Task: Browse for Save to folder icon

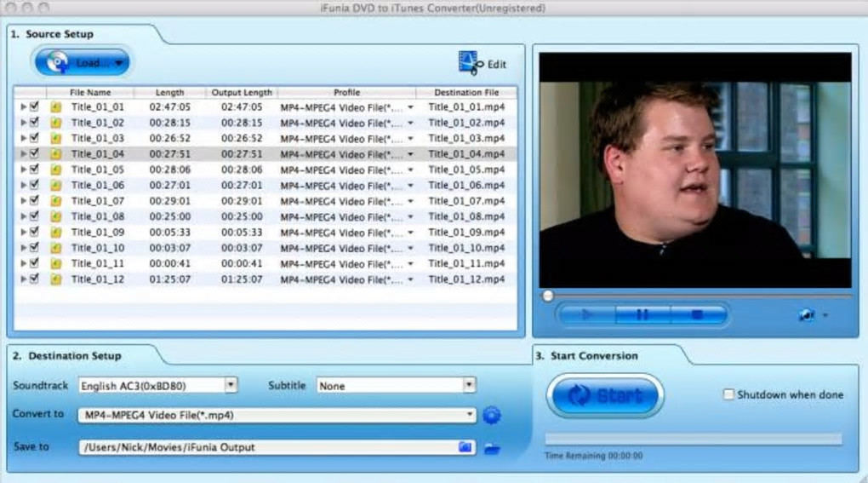Action: [465, 447]
